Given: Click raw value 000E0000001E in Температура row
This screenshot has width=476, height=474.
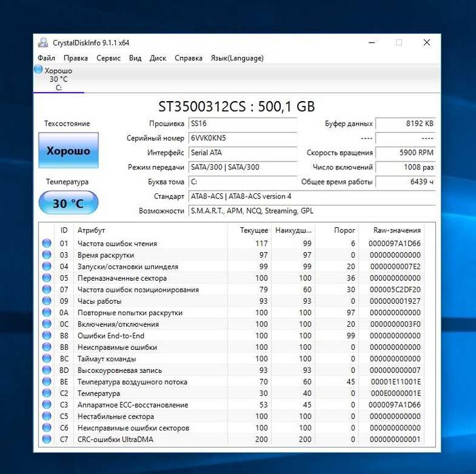Looking at the screenshot, I should (x=395, y=393).
